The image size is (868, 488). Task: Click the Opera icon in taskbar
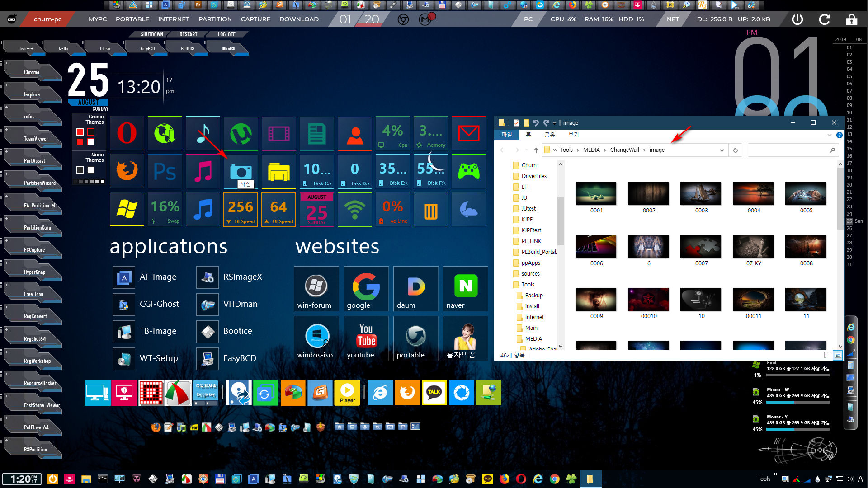click(521, 479)
